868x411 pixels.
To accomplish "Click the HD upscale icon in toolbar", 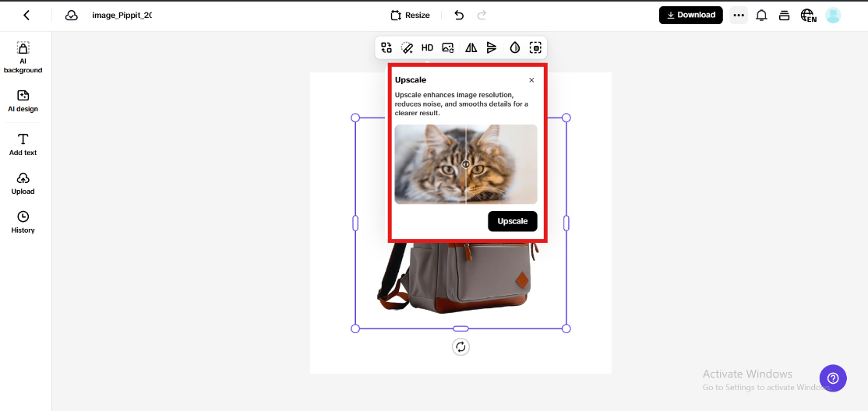I will 427,47.
